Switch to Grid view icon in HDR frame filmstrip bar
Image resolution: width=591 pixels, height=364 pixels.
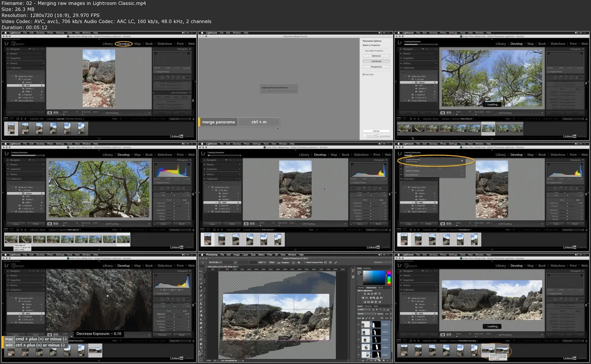(18, 119)
